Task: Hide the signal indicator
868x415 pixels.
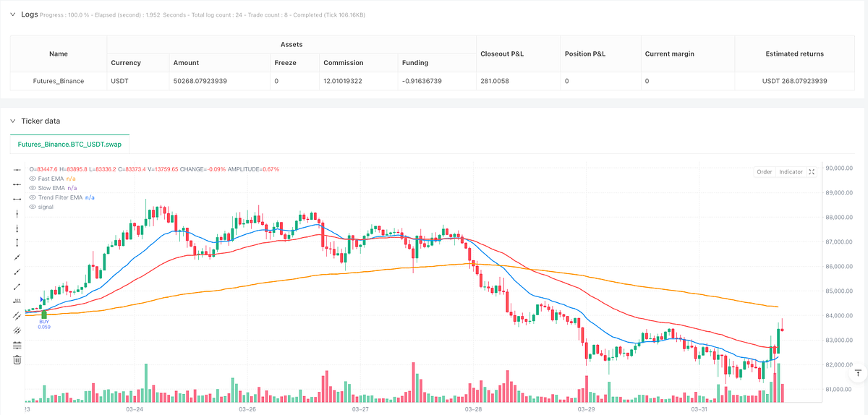Action: pyautogui.click(x=32, y=207)
